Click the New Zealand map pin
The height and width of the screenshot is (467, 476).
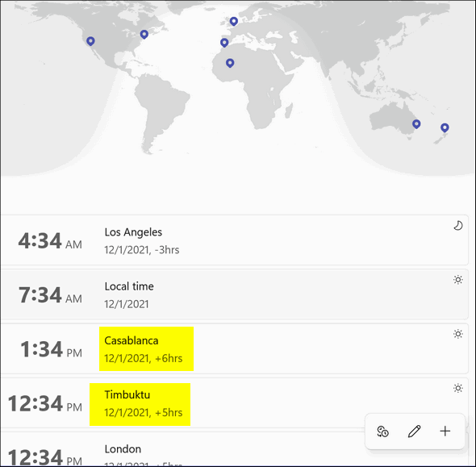click(445, 127)
